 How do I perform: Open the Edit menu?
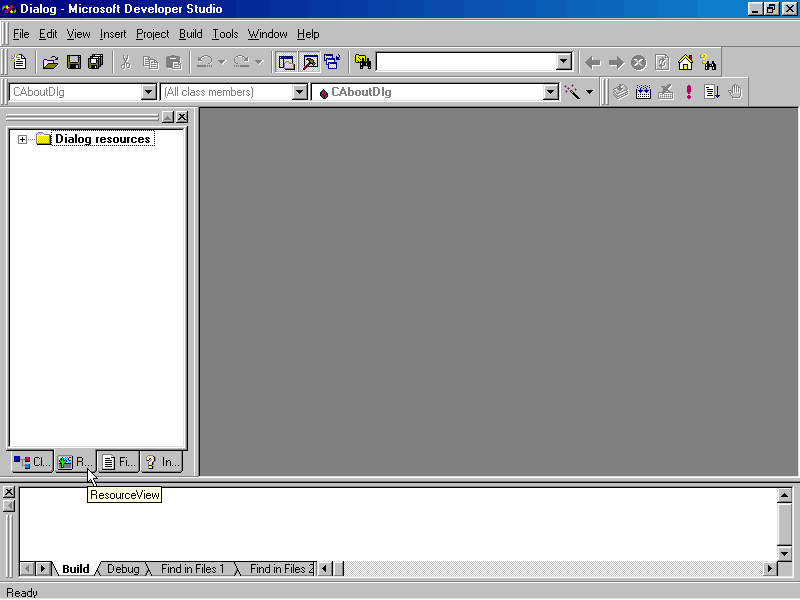point(48,34)
